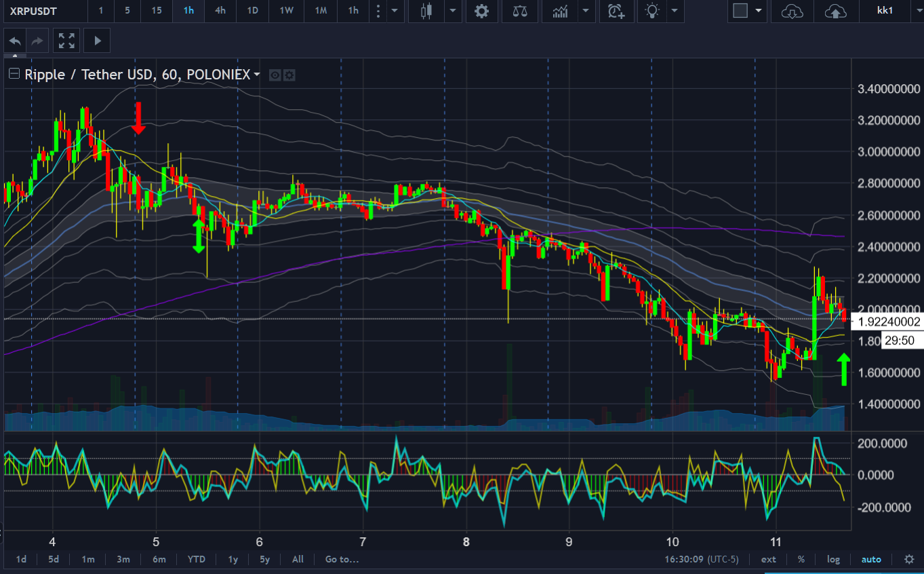
Task: Open the kk1 layout name
Action: click(884, 11)
